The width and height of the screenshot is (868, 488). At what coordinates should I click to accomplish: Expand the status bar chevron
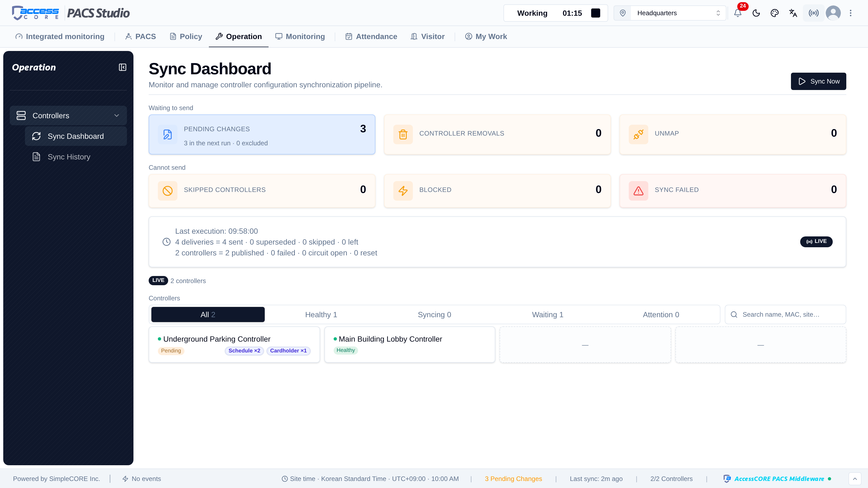click(855, 479)
